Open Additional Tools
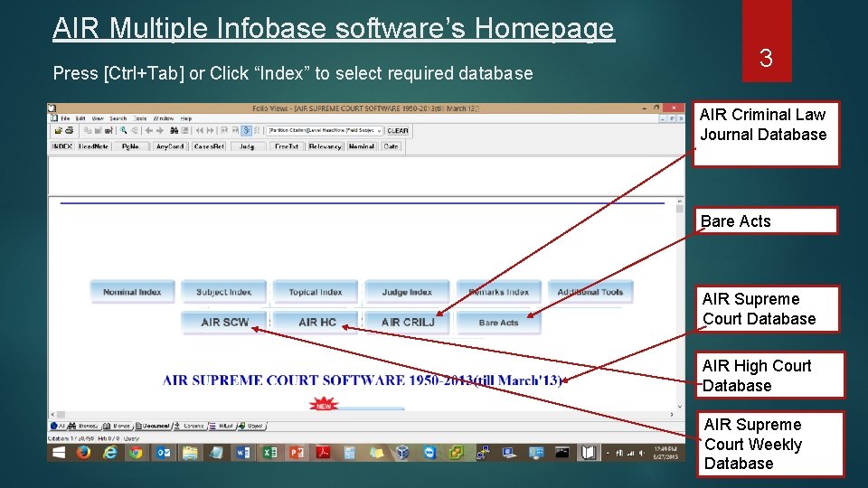The width and height of the screenshot is (868, 488). pyautogui.click(x=590, y=292)
